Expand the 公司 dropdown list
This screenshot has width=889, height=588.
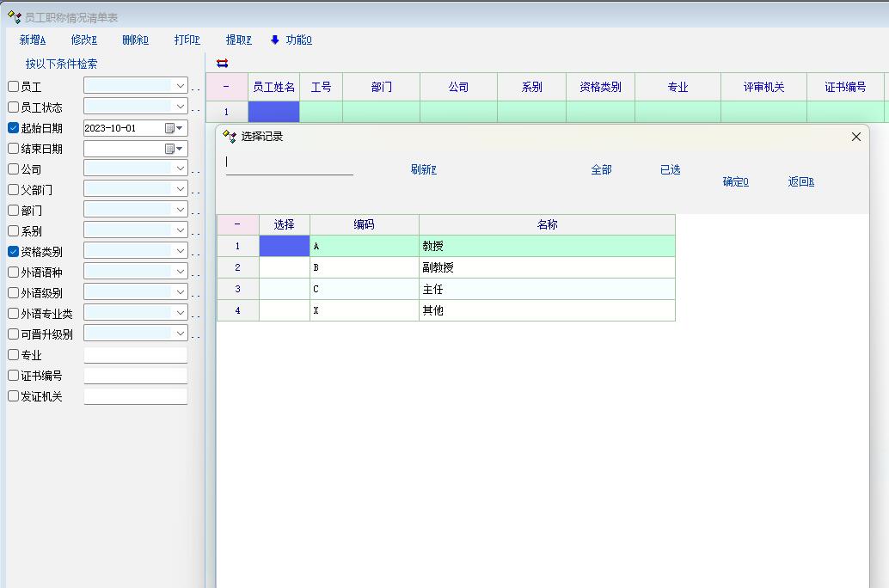(180, 169)
